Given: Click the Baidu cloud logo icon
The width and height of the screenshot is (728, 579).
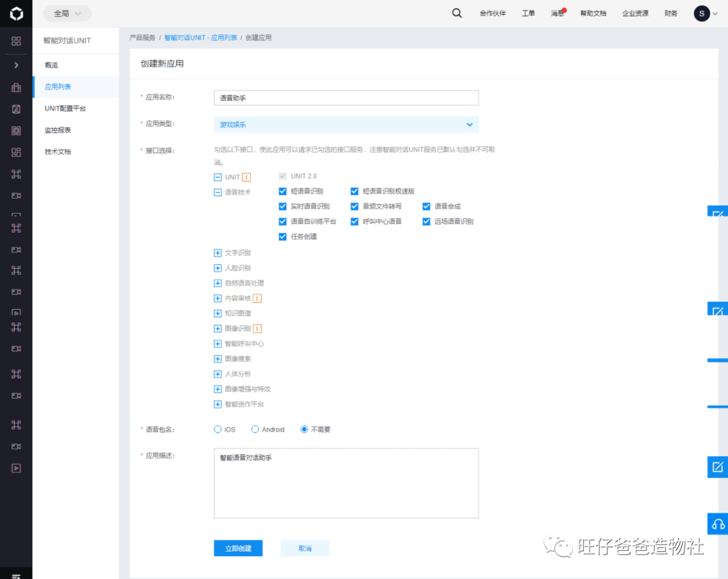Looking at the screenshot, I should coord(16,13).
